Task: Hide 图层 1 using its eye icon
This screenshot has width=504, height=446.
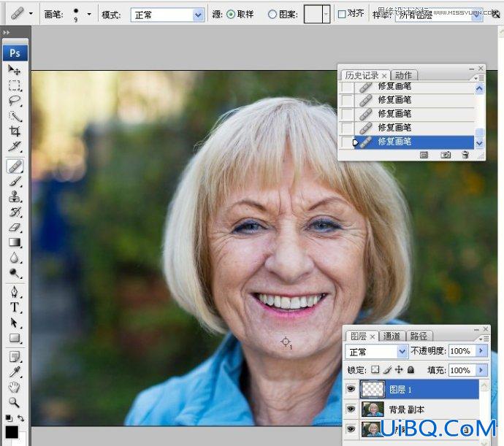Action: click(351, 389)
